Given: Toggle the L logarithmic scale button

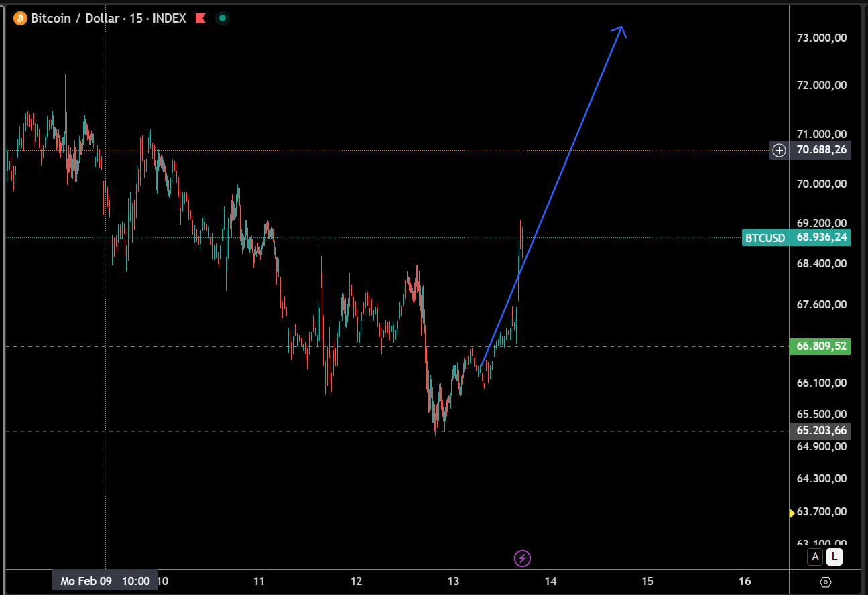Looking at the screenshot, I should [x=834, y=556].
